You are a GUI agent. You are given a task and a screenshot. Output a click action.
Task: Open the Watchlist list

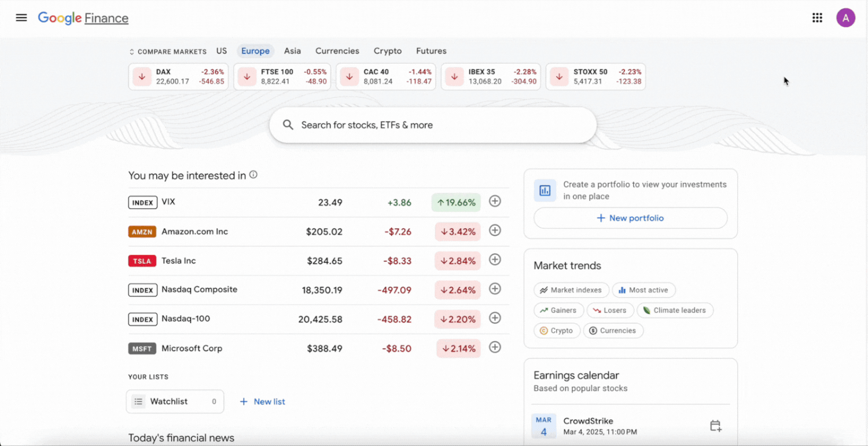point(175,401)
